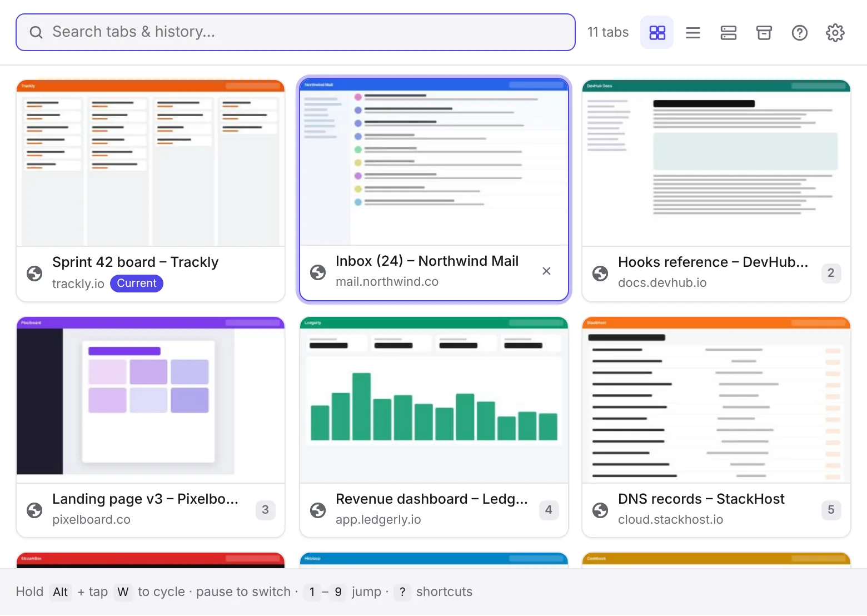Click the 11 tabs counter
Viewport: 867px width, 616px height.
(608, 32)
